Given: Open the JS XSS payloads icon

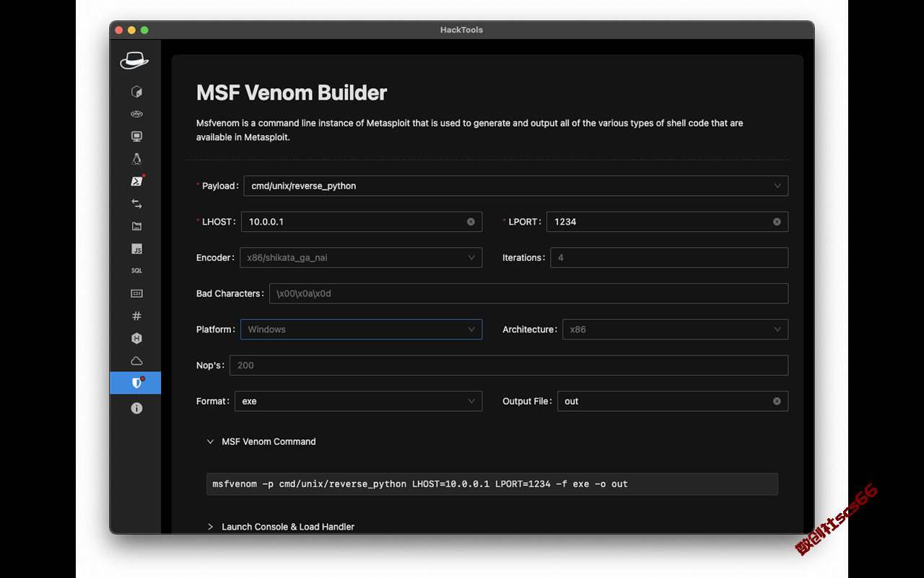Looking at the screenshot, I should point(136,249).
